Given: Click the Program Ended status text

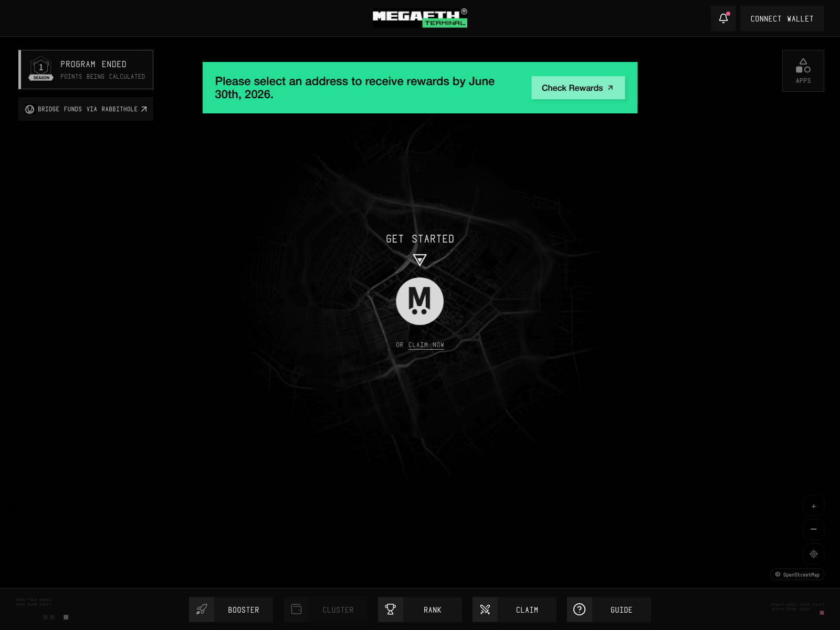Looking at the screenshot, I should tap(93, 64).
